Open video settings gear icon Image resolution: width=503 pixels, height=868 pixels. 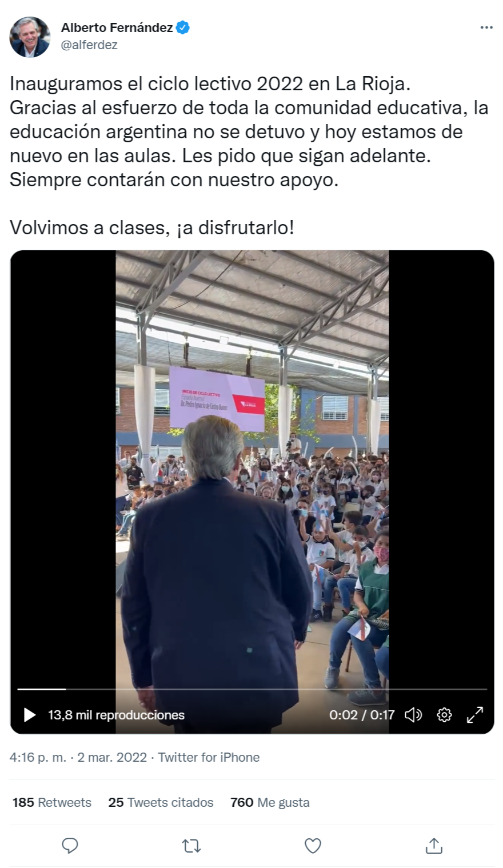[444, 715]
